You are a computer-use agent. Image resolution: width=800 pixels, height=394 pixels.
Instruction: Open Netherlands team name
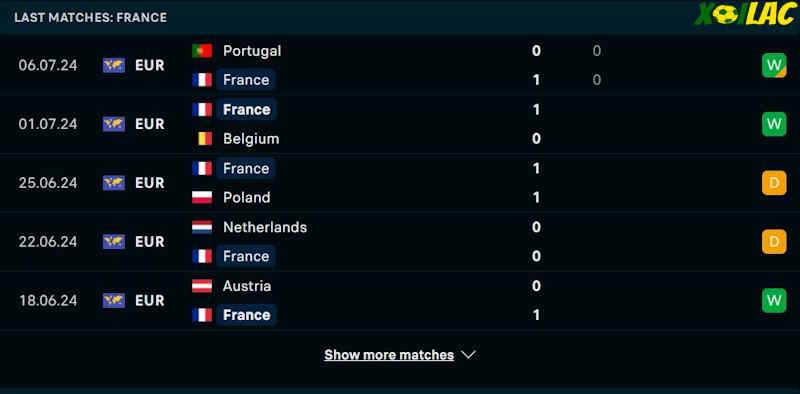[265, 227]
